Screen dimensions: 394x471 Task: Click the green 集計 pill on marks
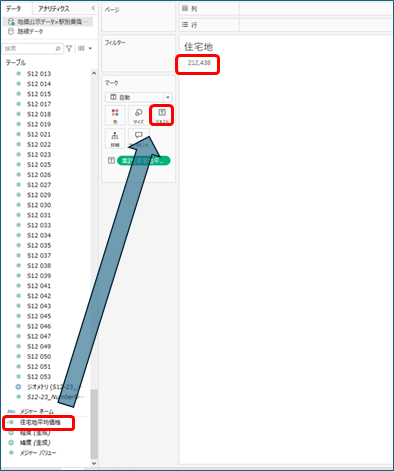144,161
